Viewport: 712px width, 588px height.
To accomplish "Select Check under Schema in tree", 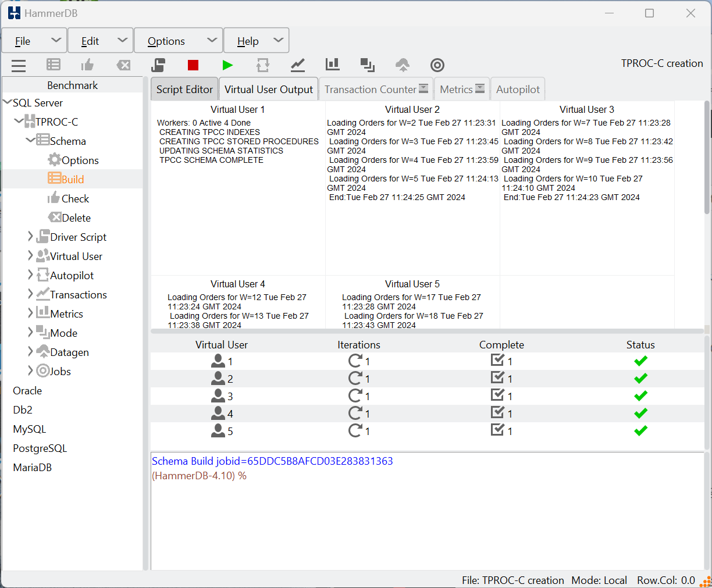I will (75, 198).
